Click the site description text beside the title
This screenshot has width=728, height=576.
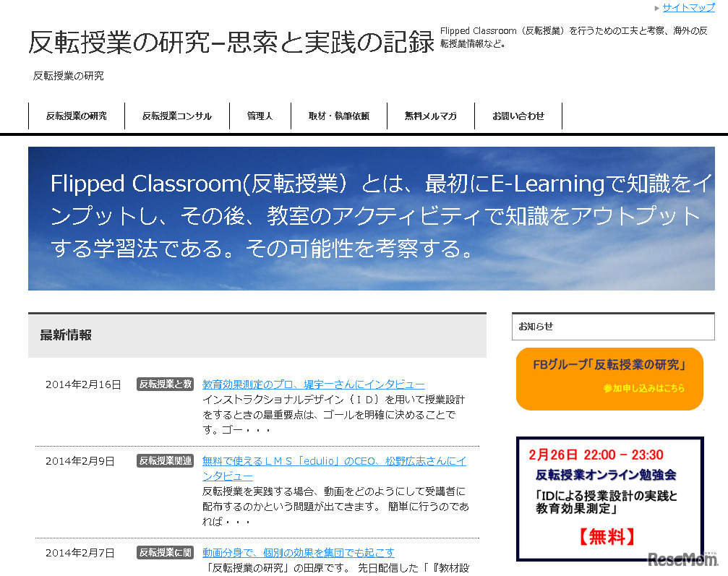(x=573, y=37)
